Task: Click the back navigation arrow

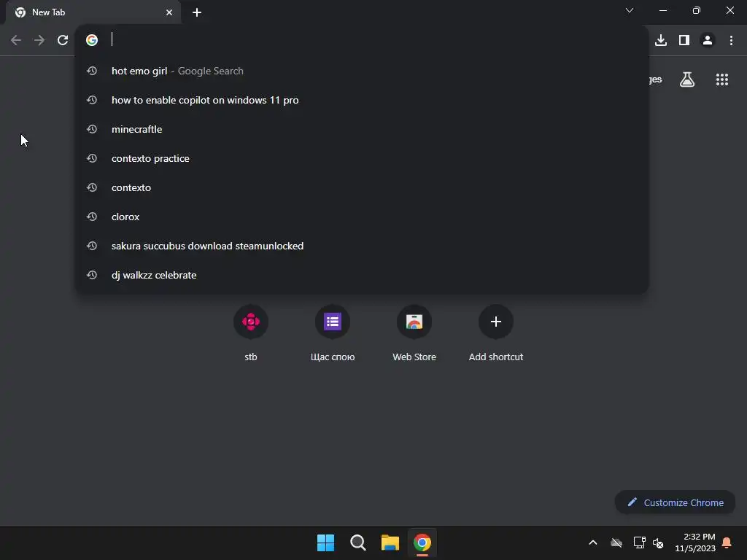Action: pos(16,40)
